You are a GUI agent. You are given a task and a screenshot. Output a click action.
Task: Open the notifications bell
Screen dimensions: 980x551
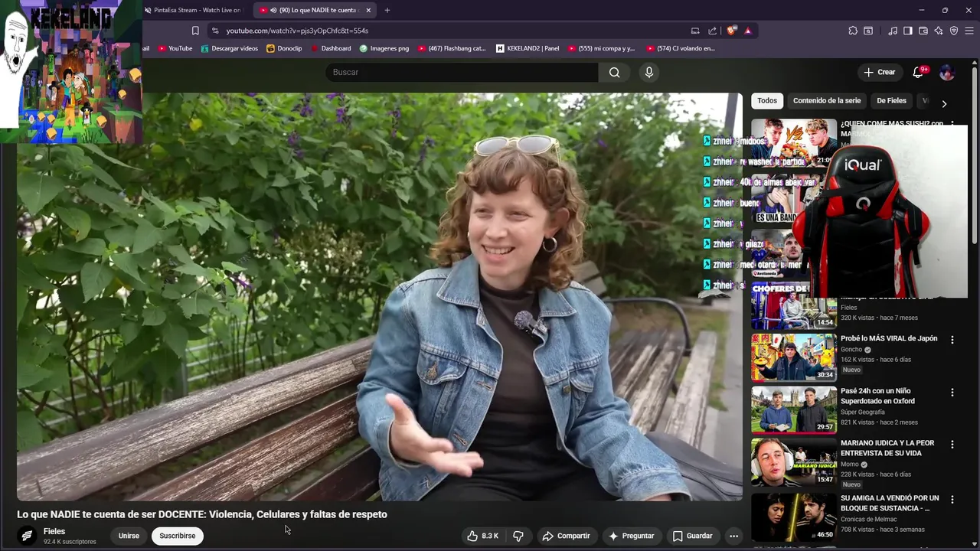[x=918, y=72]
